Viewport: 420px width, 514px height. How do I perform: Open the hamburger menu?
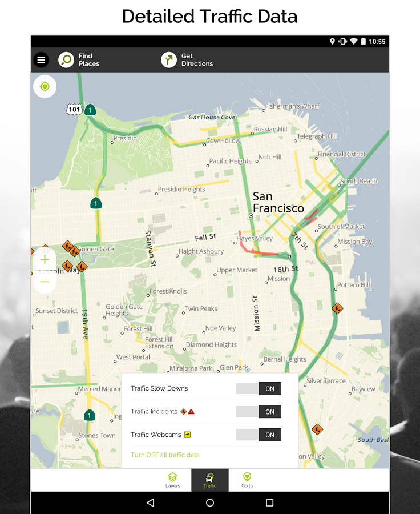point(41,60)
